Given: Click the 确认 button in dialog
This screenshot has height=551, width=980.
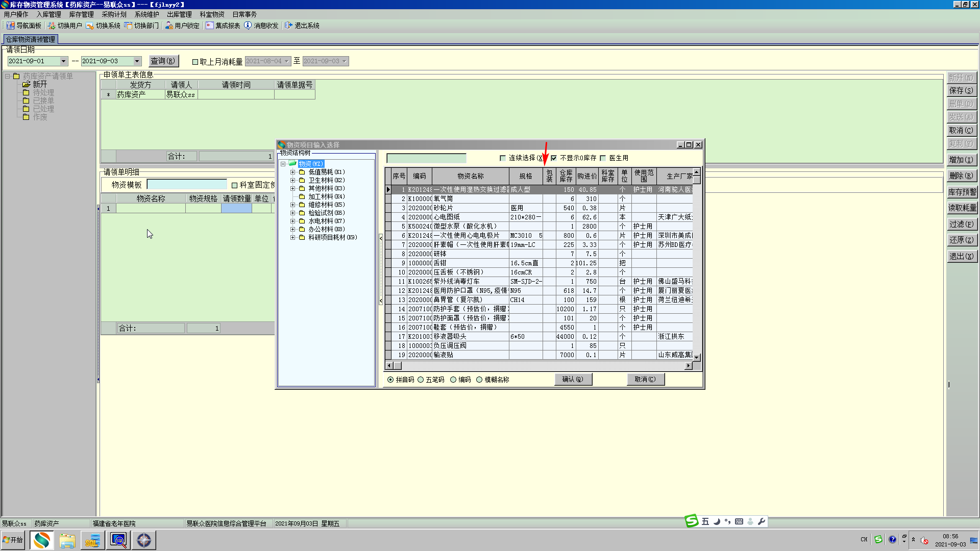Looking at the screenshot, I should pos(573,379).
